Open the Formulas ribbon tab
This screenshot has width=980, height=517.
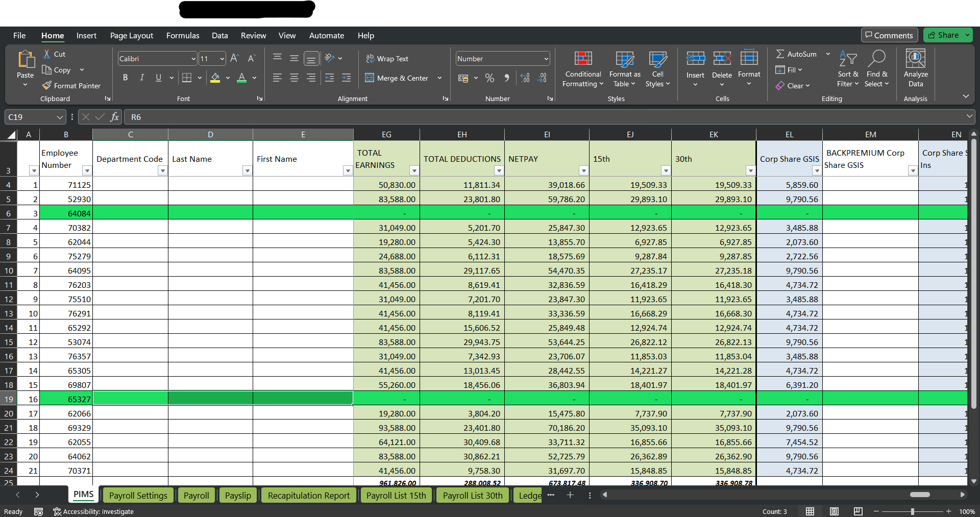(183, 36)
